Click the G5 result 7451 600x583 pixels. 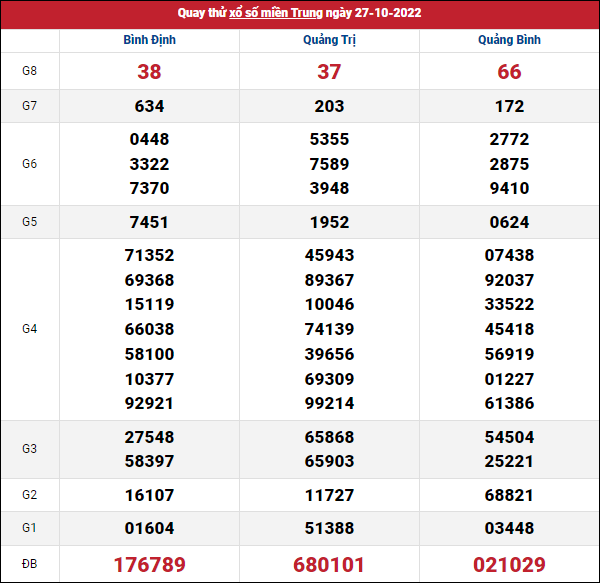tap(149, 222)
